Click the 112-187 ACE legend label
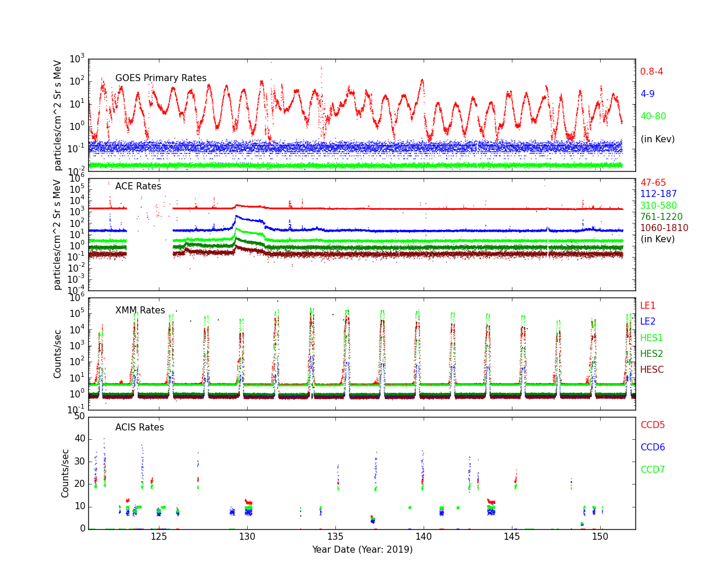 coord(658,194)
